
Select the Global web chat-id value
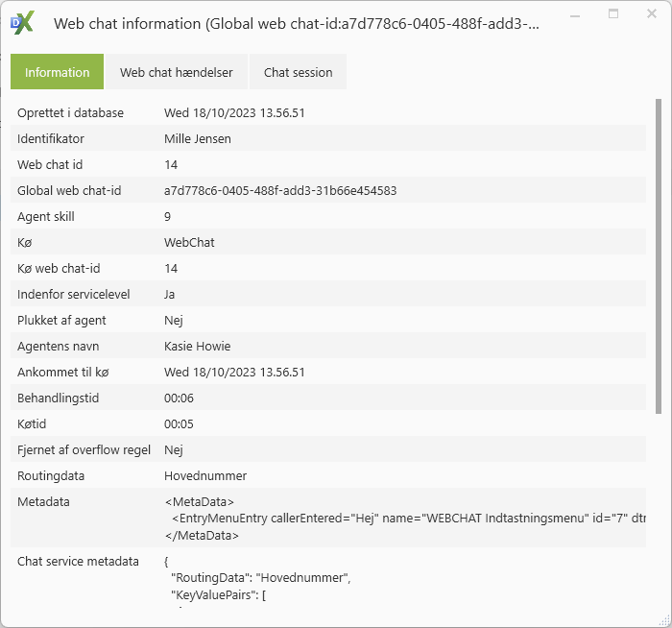tap(280, 191)
